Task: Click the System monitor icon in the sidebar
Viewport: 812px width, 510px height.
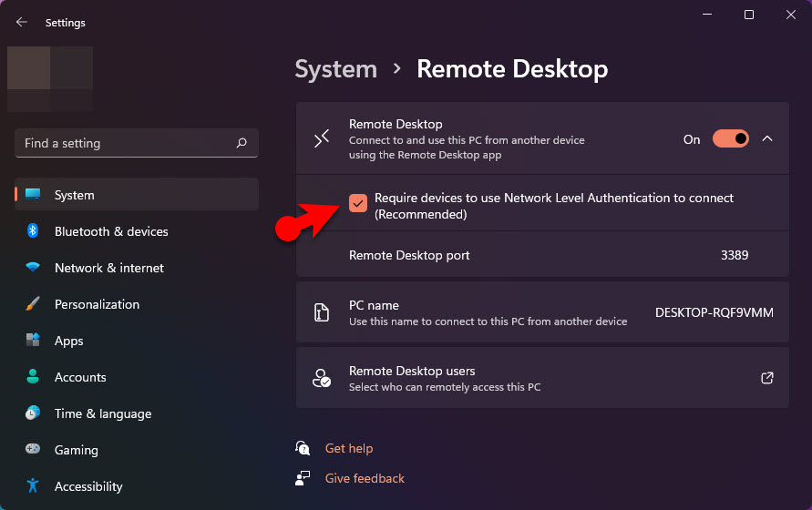Action: [33, 194]
